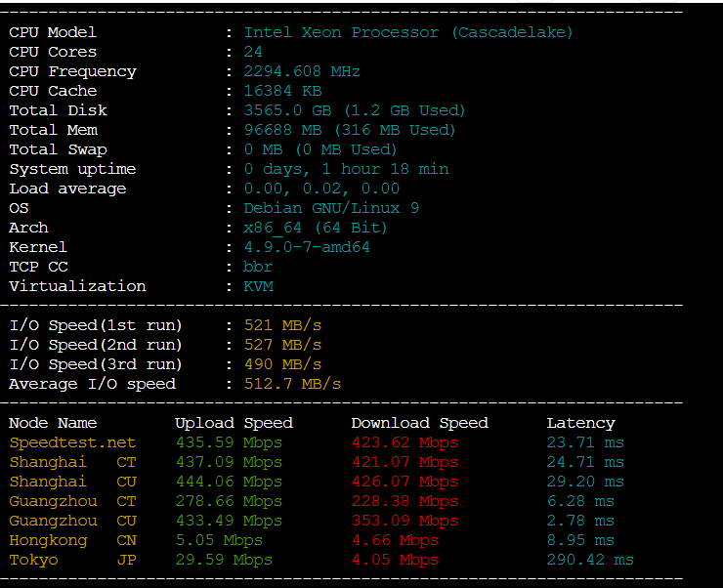Click the Latency column header
This screenshot has width=723, height=588.
click(581, 423)
